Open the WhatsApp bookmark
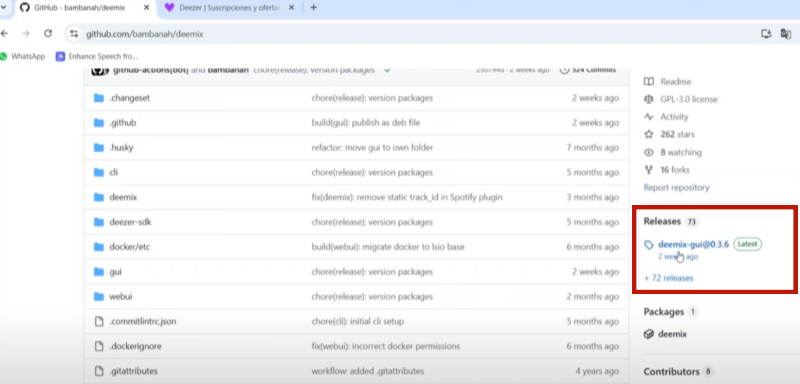The height and width of the screenshot is (384, 800). (23, 57)
